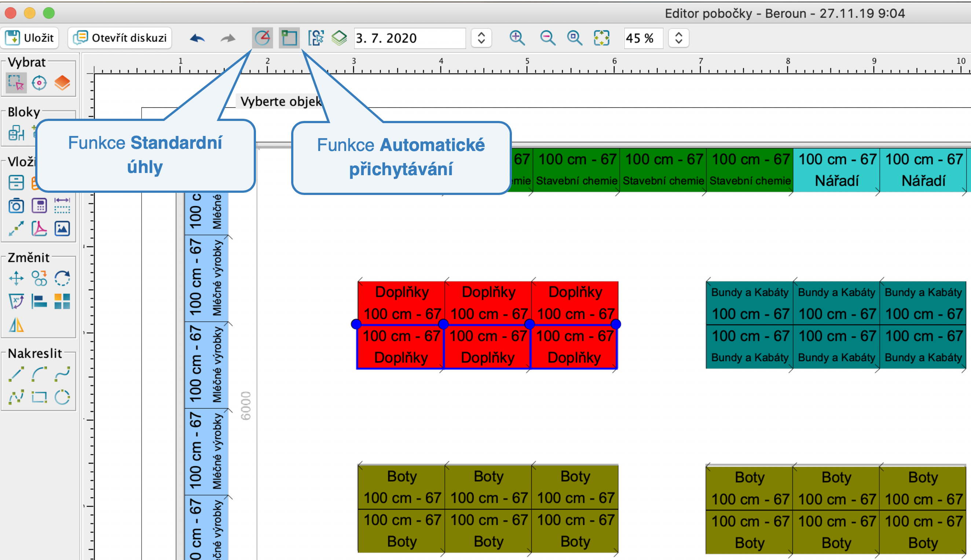Screen dimensions: 971x560
Task: Draw a polyline from Nakreslit panel
Action: tap(16, 397)
